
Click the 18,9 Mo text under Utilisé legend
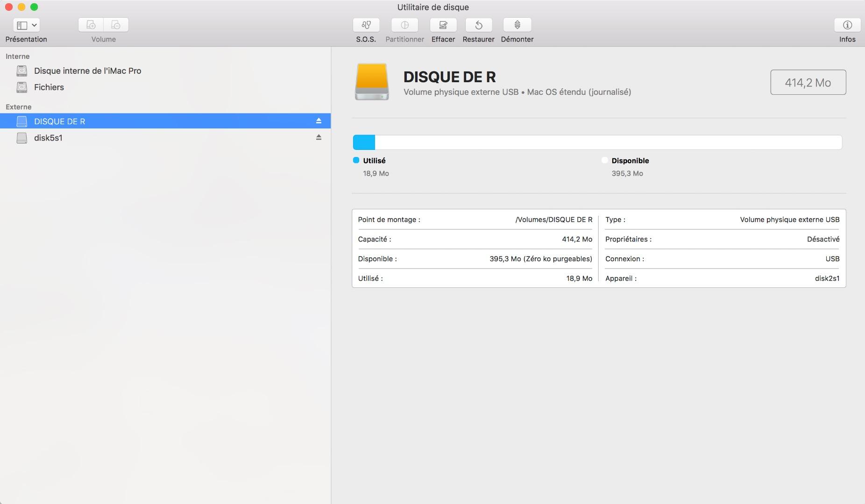click(376, 173)
